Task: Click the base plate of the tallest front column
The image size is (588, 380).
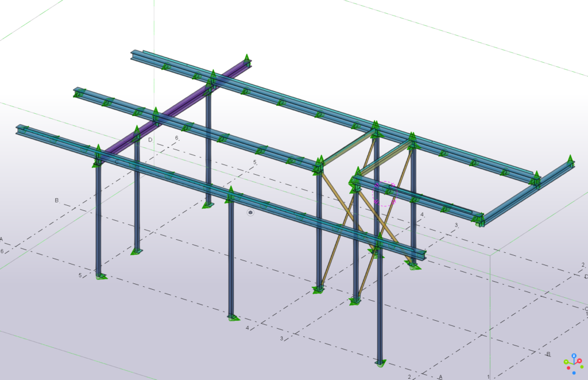Action: 380,363
